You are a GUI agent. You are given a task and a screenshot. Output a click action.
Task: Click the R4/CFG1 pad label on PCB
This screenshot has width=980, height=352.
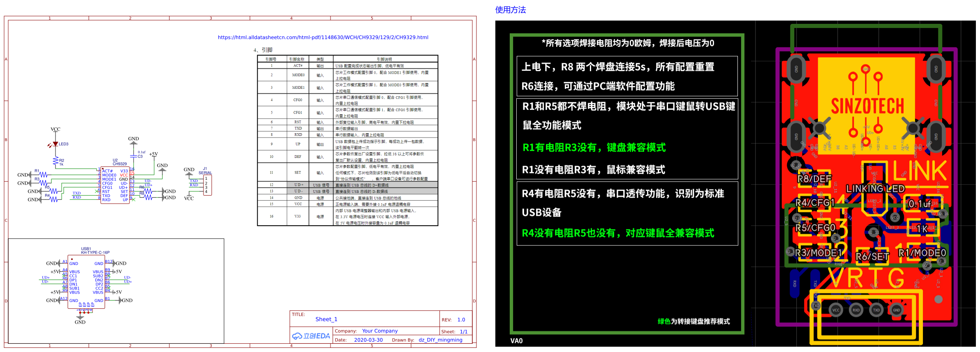coord(815,203)
